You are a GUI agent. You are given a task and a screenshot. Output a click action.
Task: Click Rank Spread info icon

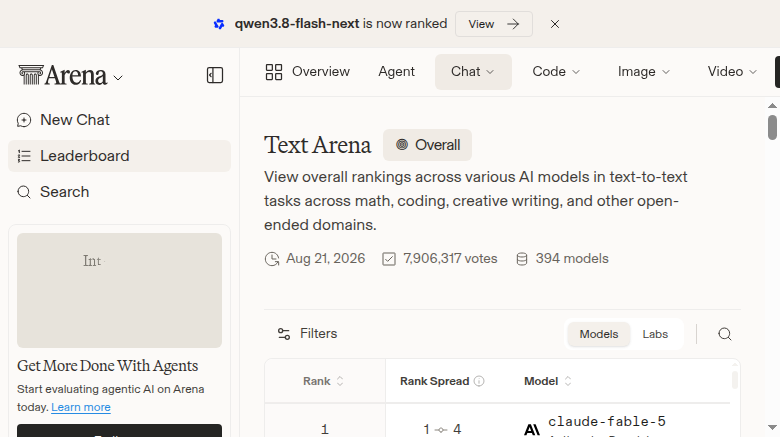click(x=479, y=381)
